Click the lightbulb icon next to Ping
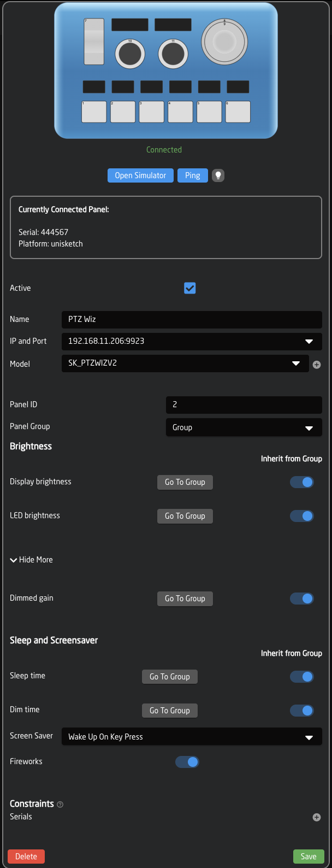Viewport: 332px width, 868px height. coord(218,175)
